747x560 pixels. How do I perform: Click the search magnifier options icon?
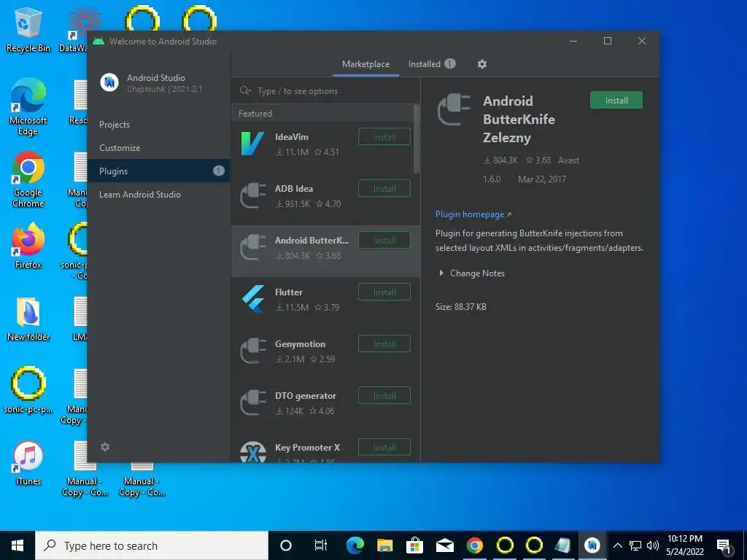point(245,90)
